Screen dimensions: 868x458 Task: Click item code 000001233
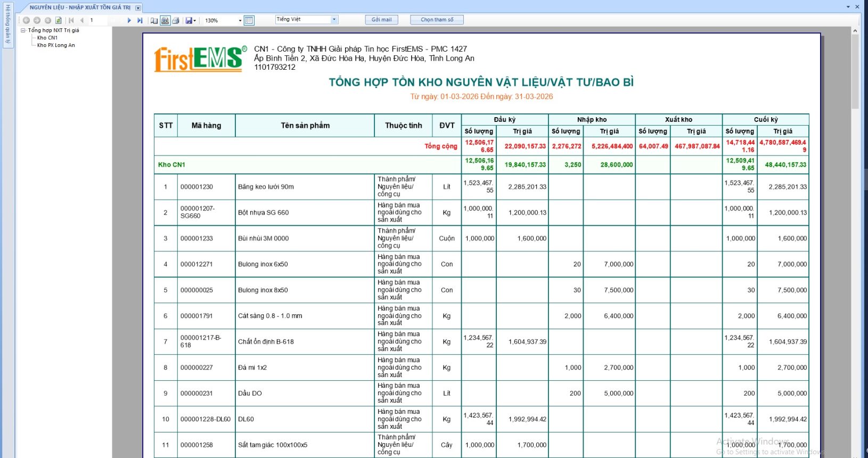(x=196, y=239)
